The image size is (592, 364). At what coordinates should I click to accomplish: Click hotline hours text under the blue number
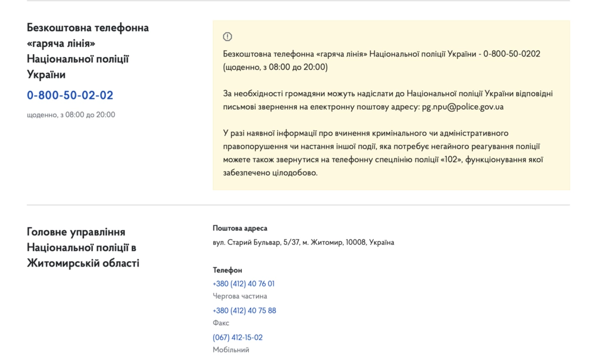tap(71, 114)
